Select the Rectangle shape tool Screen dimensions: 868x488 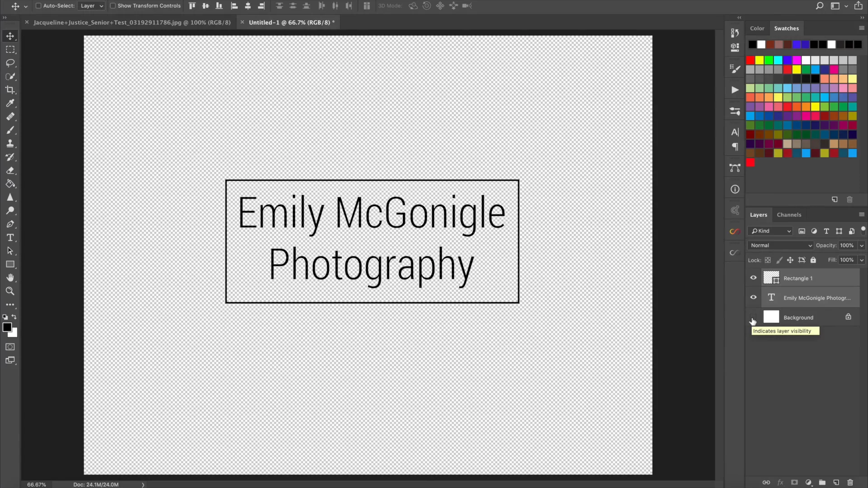(10, 264)
